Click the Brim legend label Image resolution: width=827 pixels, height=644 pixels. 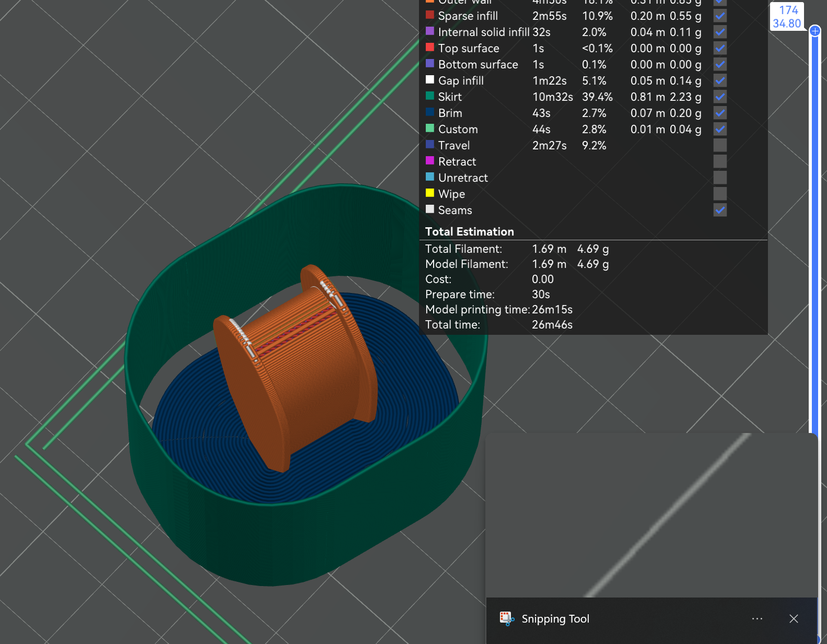[x=450, y=113]
